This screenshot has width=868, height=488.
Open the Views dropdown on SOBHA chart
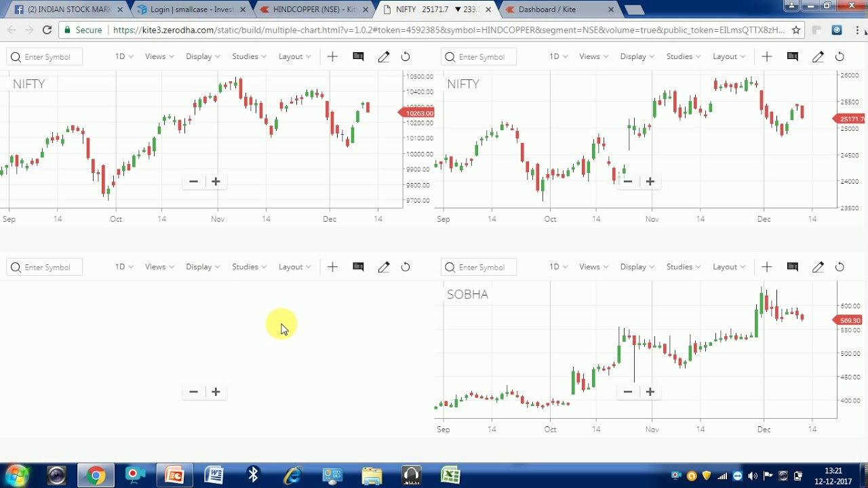click(x=593, y=267)
